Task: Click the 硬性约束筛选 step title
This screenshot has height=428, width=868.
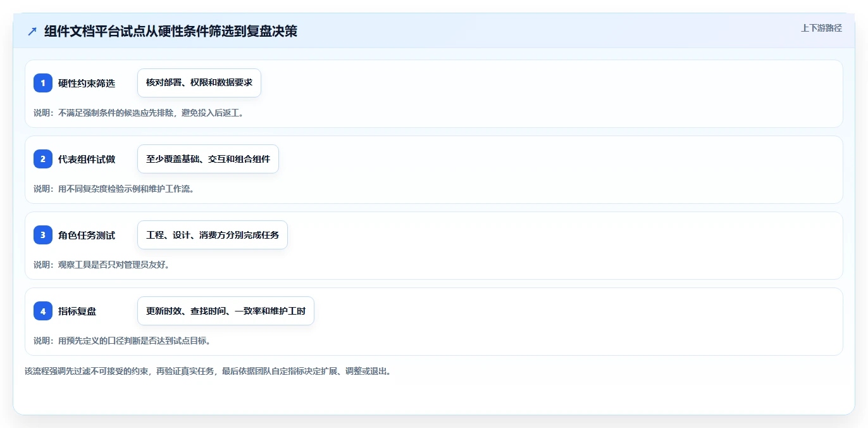Action: [87, 83]
